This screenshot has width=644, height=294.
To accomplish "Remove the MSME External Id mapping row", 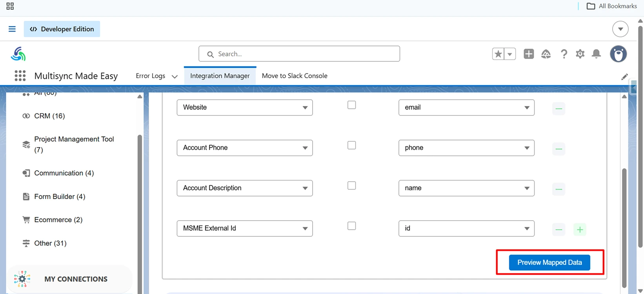I will (x=559, y=230).
